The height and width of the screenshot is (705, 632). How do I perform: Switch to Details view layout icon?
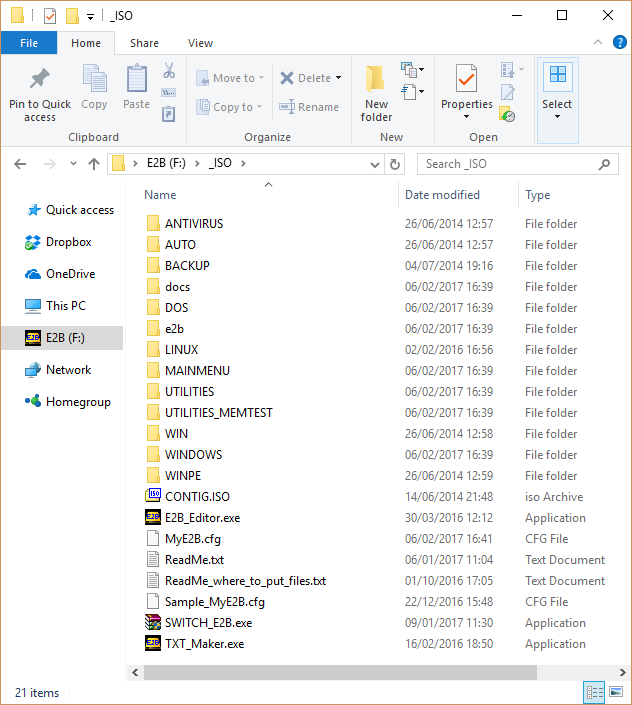coord(594,692)
